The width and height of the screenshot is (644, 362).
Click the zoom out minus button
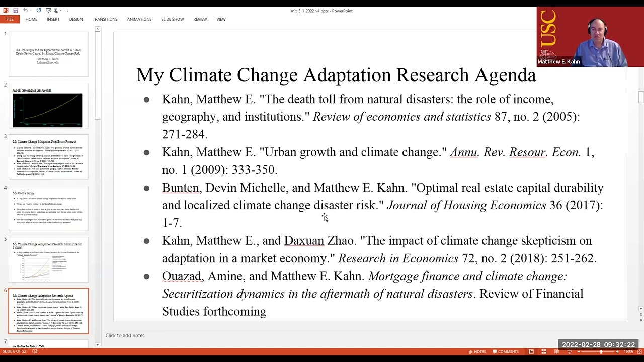(579, 352)
